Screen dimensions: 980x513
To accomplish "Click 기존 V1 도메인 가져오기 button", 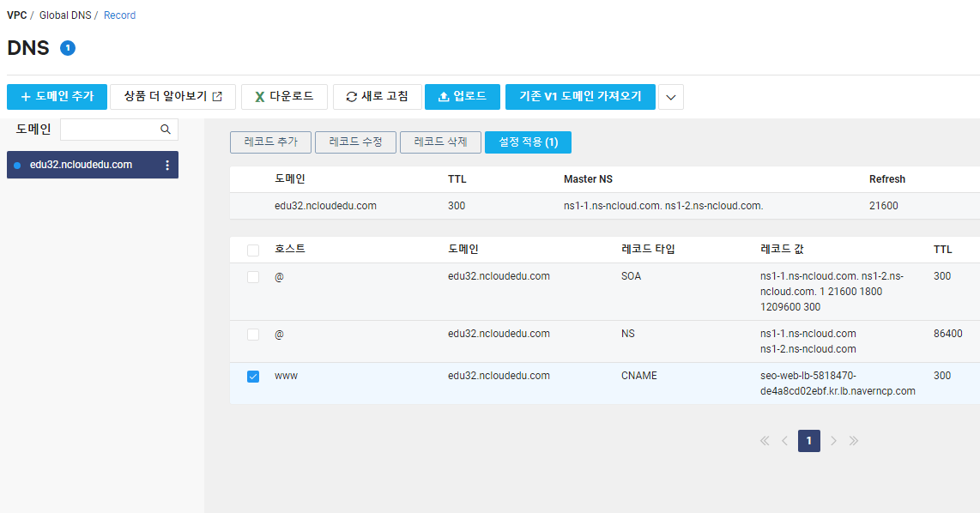I will click(580, 97).
